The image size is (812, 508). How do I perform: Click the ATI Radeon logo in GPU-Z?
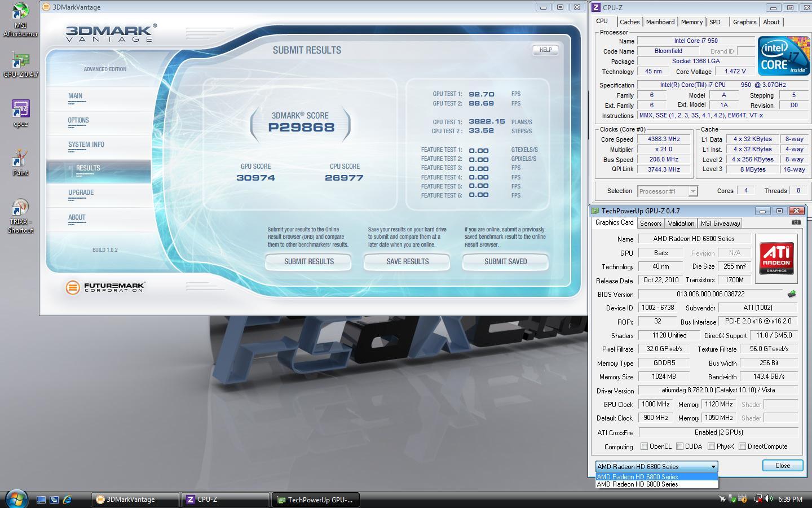pos(776,259)
